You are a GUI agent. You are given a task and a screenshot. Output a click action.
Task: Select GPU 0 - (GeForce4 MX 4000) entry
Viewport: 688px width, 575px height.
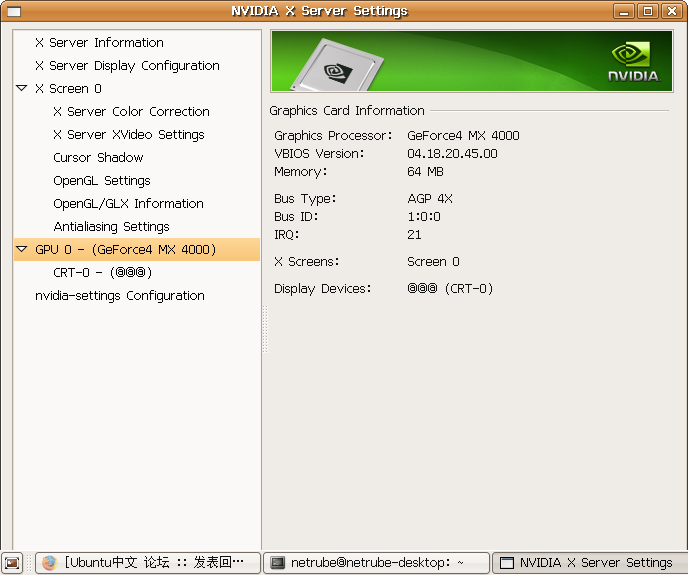tap(137, 250)
